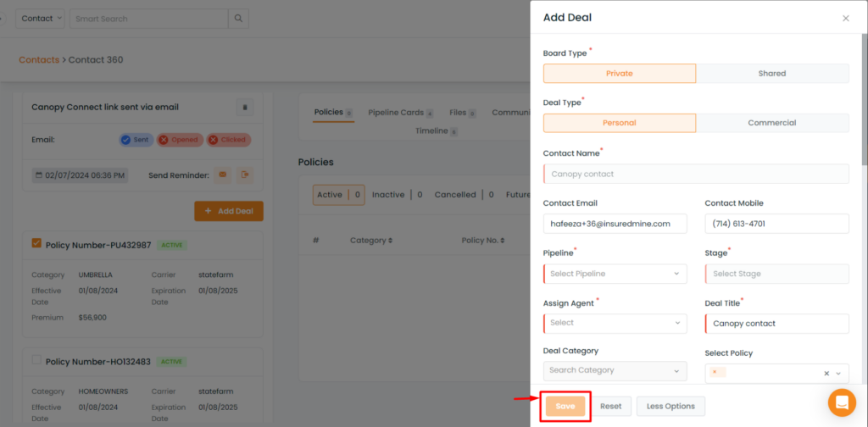Click the Reset button
The width and height of the screenshot is (868, 427).
pyautogui.click(x=610, y=406)
